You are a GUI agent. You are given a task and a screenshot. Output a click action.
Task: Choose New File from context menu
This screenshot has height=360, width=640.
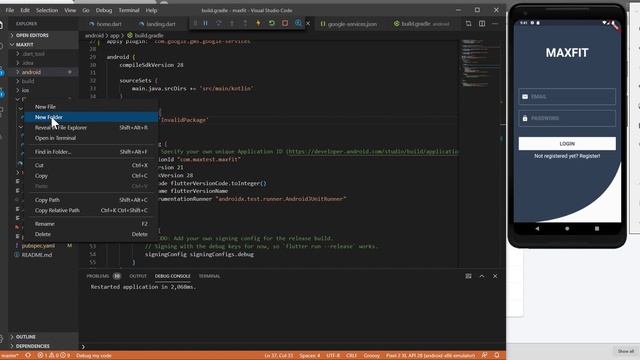pos(91,107)
